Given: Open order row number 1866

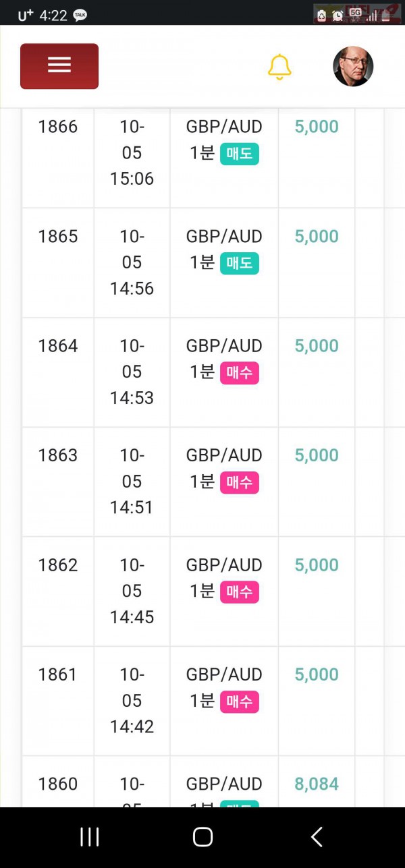Looking at the screenshot, I should pyautogui.click(x=202, y=157).
